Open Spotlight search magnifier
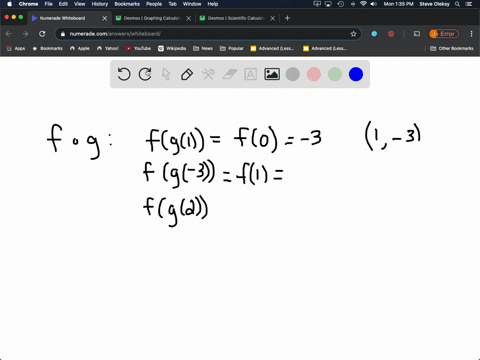480x360 pixels. pos(458,4)
